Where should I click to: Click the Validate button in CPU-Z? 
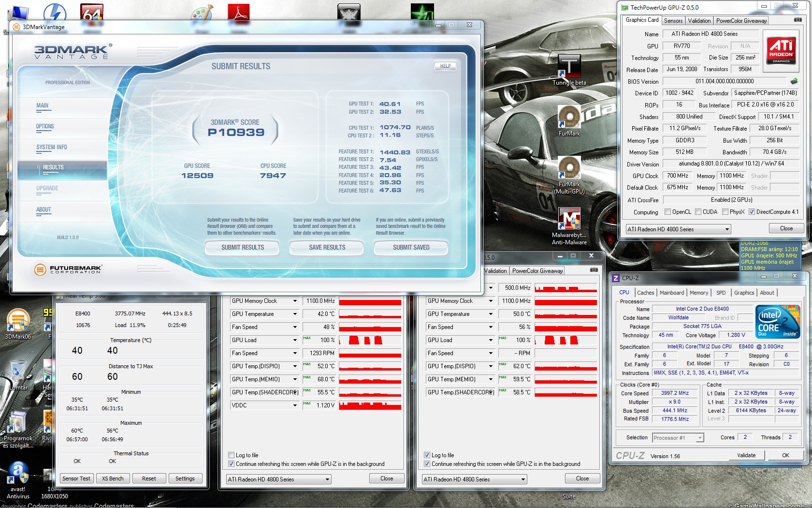click(746, 455)
